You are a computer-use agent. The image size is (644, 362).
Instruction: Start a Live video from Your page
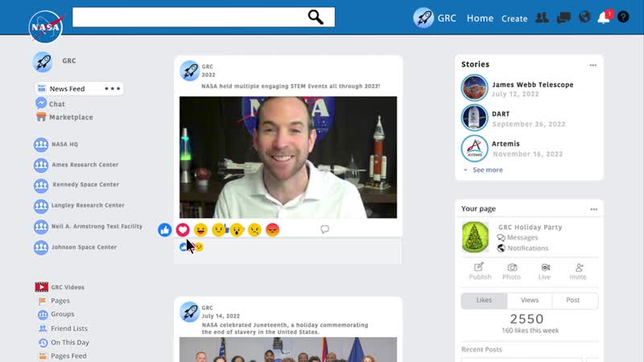(x=545, y=271)
